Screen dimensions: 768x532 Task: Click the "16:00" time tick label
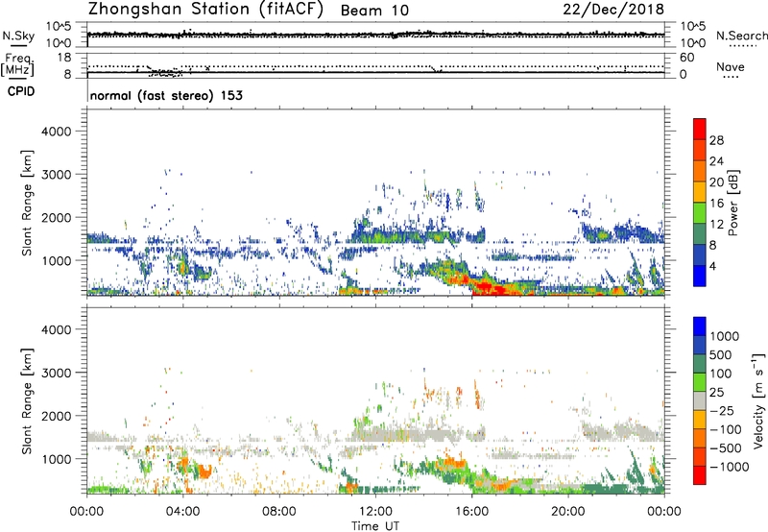471,512
